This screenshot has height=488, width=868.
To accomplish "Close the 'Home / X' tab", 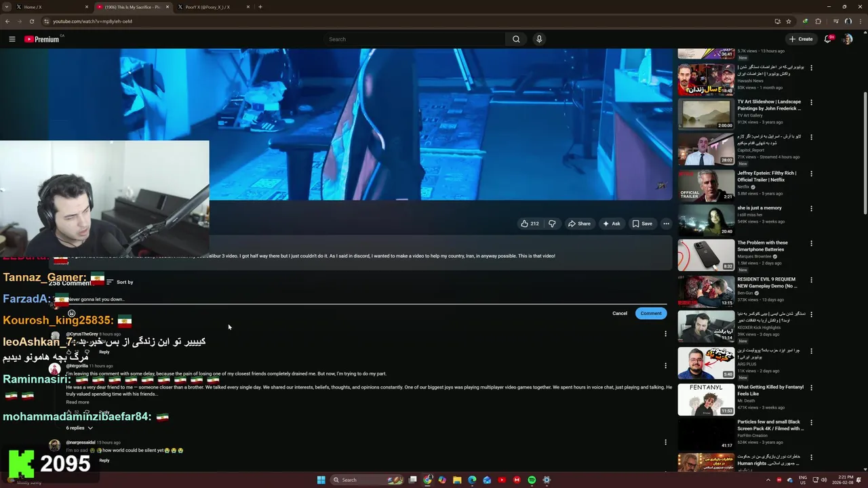I will [x=87, y=7].
